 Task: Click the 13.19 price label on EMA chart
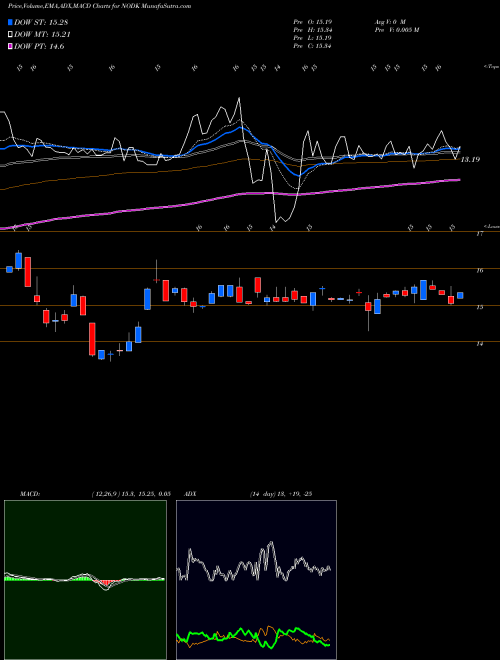coord(470,160)
